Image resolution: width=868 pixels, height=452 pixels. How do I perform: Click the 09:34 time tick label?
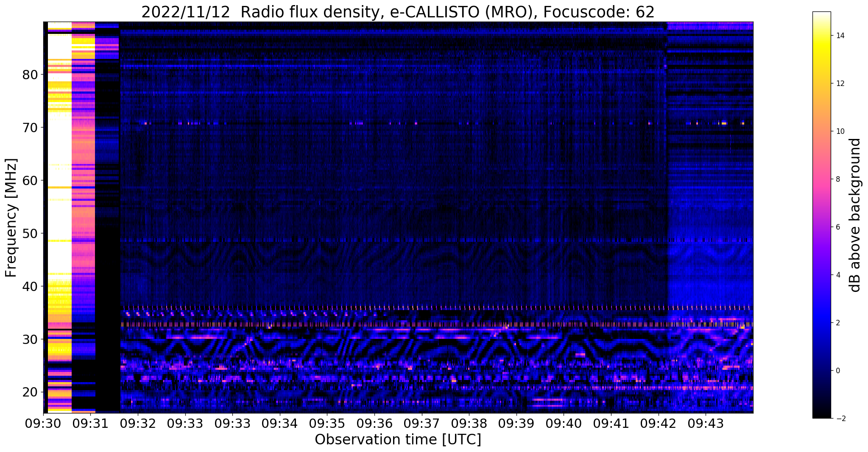(279, 423)
